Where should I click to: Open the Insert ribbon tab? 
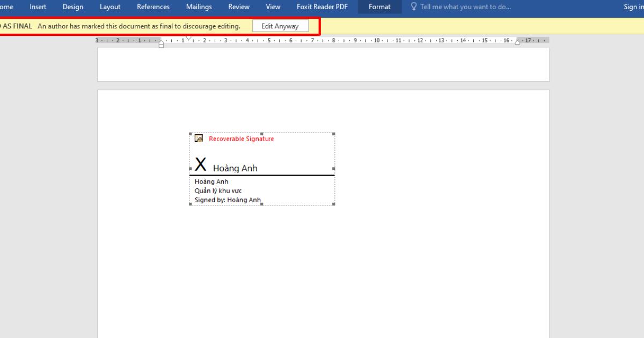38,7
